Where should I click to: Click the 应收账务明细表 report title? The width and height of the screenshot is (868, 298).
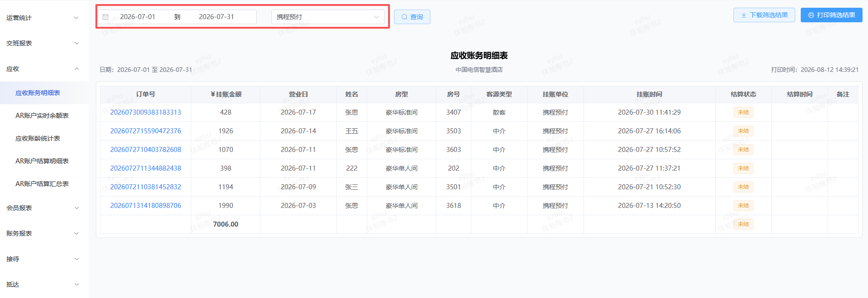point(479,56)
